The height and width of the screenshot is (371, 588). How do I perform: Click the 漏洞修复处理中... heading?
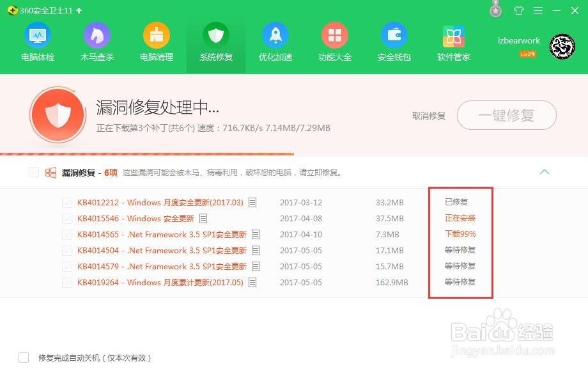(x=157, y=107)
